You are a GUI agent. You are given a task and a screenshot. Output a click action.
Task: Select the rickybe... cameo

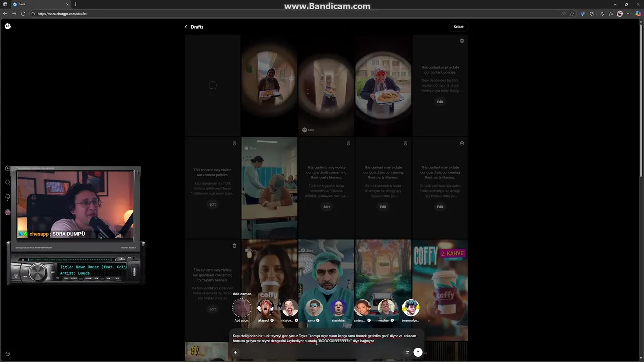(289, 308)
